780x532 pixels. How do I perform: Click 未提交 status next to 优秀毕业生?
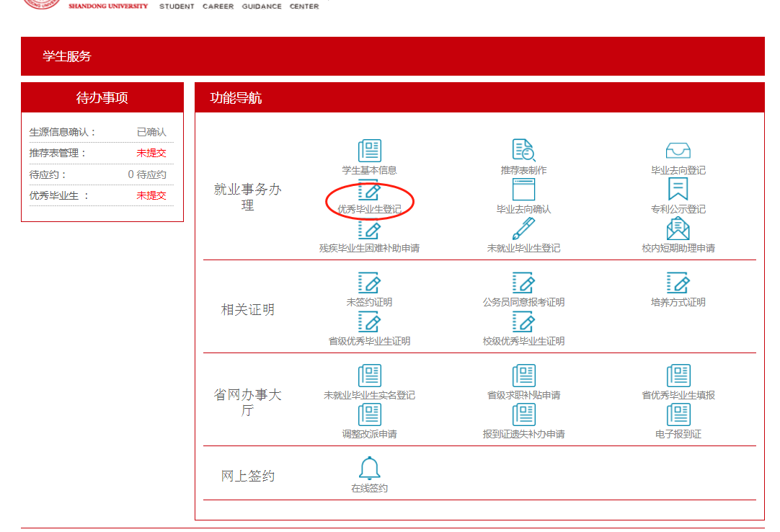click(151, 195)
